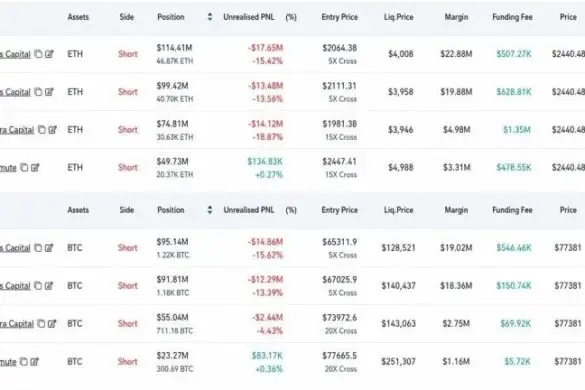
Task: Sort BTC table by Position arrows
Action: (210, 210)
